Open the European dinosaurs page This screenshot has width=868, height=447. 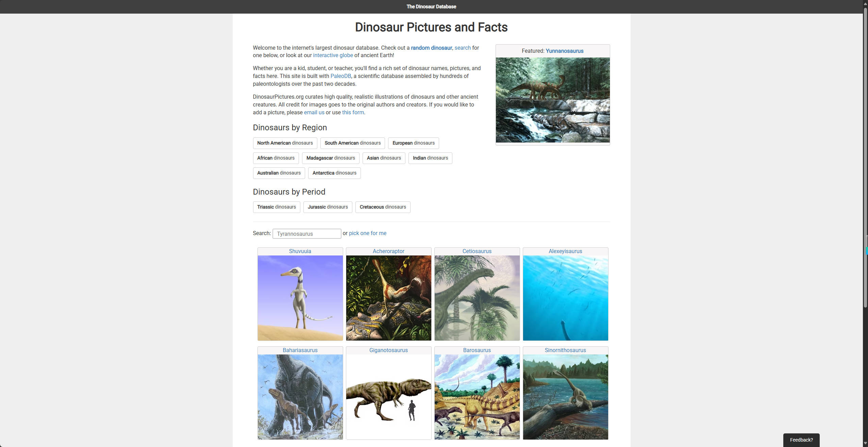click(x=413, y=143)
